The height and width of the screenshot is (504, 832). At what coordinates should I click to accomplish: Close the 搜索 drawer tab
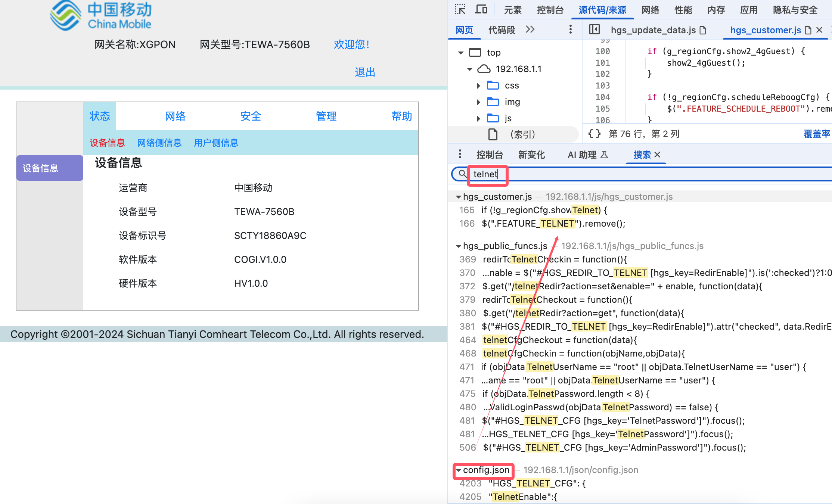658,155
